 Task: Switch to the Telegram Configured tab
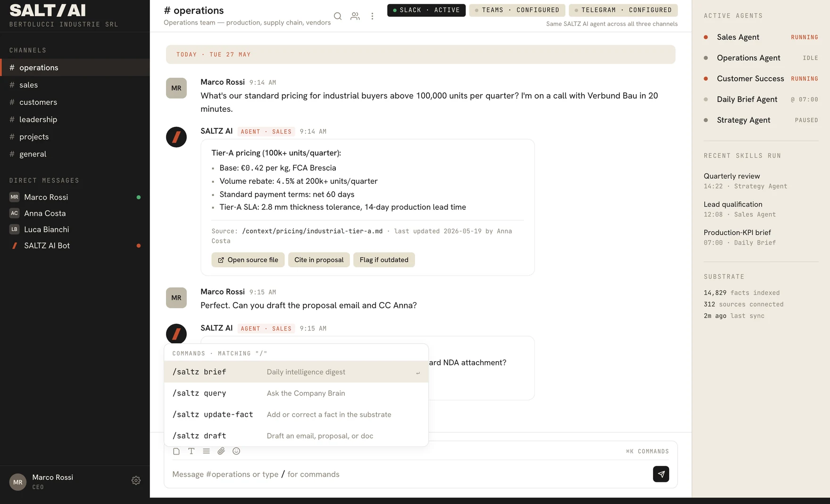click(623, 10)
